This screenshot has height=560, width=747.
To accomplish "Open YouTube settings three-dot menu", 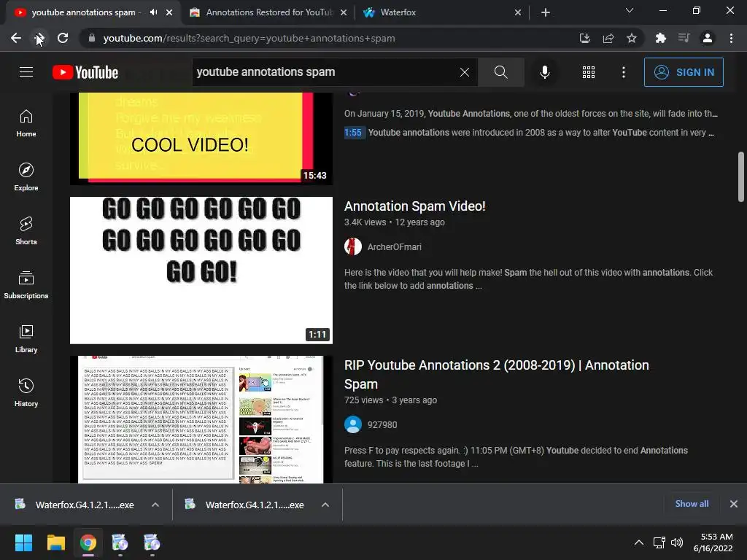I will click(x=624, y=72).
